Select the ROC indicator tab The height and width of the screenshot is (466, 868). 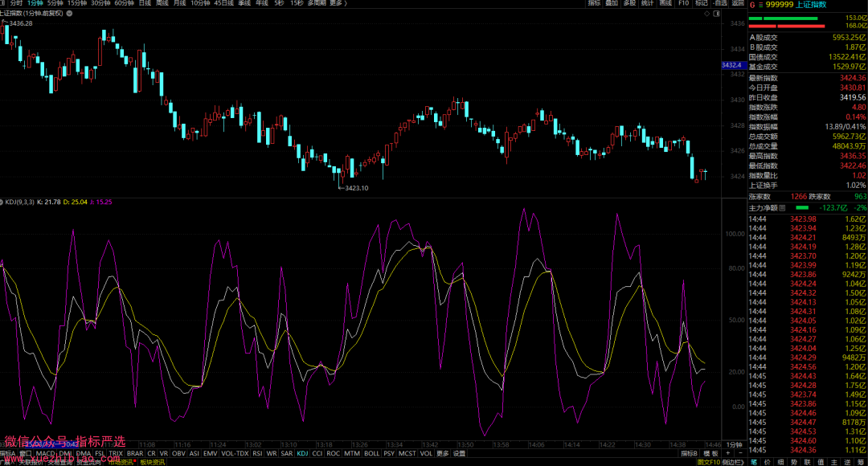point(334,453)
